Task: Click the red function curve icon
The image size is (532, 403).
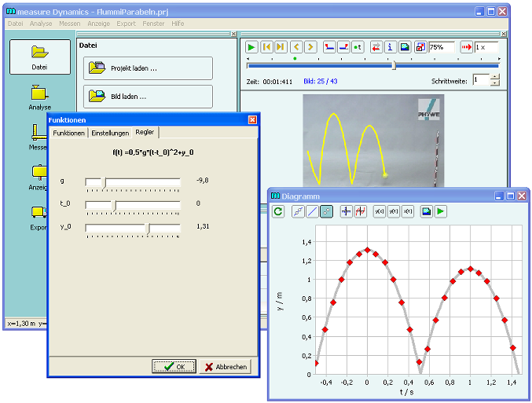Action: pyautogui.click(x=361, y=211)
